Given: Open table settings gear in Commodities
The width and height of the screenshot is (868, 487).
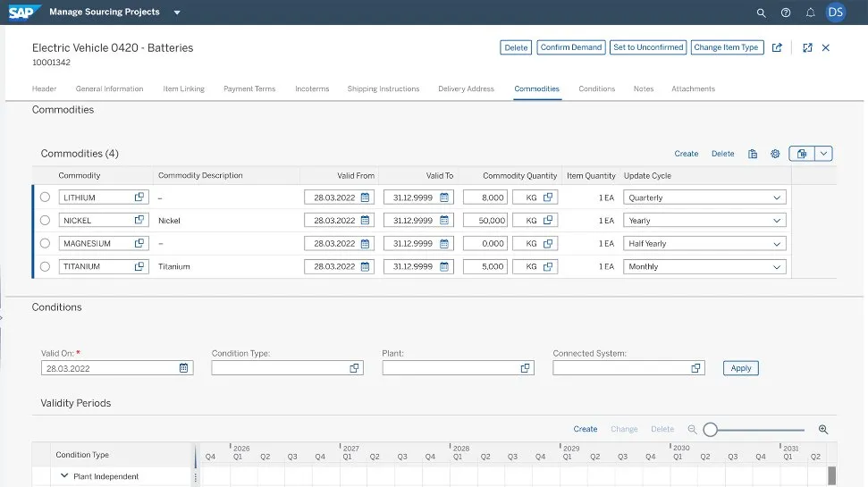Looking at the screenshot, I should 775,154.
